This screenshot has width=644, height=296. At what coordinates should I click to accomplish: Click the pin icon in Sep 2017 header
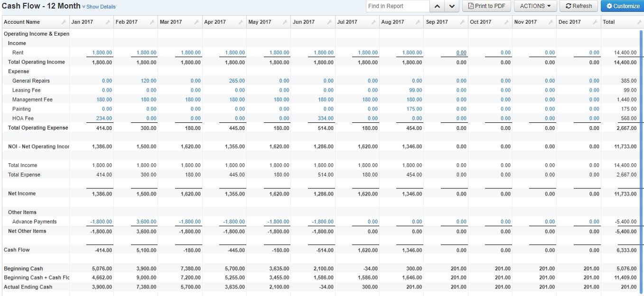462,22
